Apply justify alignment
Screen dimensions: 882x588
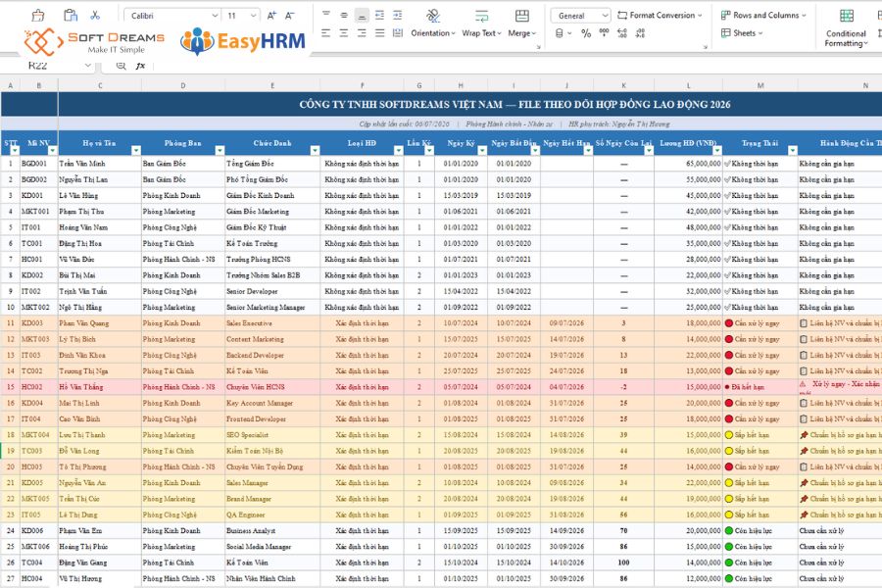coord(379,33)
